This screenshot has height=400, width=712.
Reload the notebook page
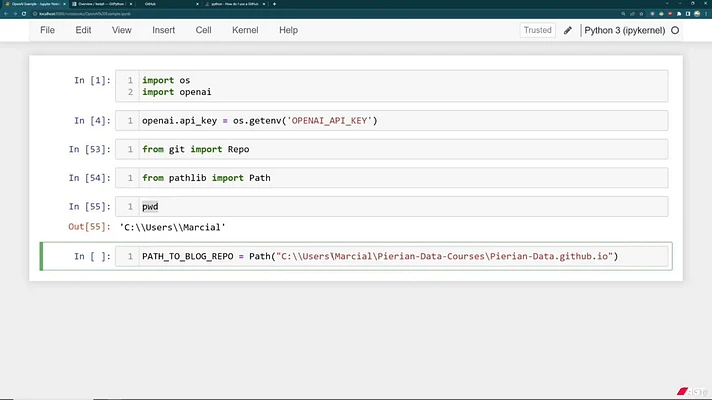coord(24,14)
